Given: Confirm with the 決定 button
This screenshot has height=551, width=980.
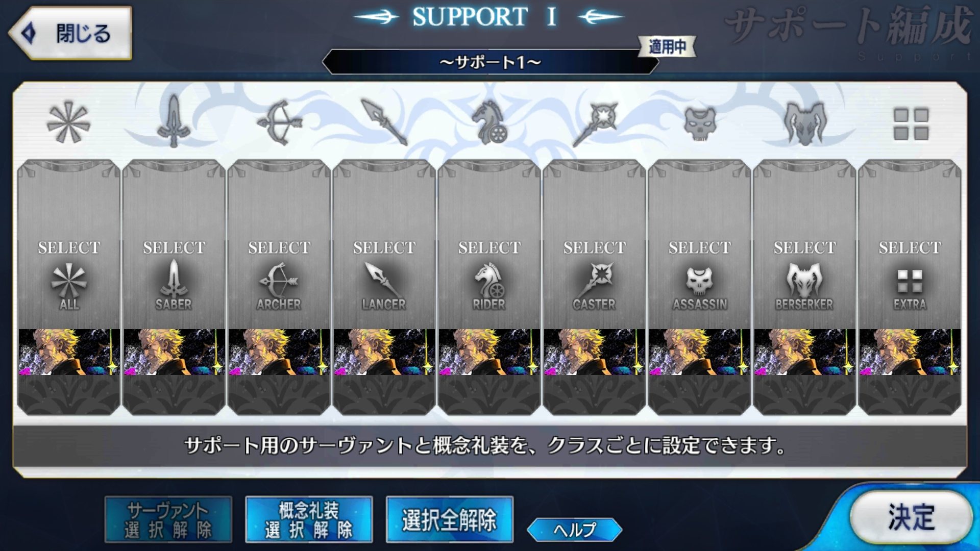Looking at the screenshot, I should click(x=912, y=517).
